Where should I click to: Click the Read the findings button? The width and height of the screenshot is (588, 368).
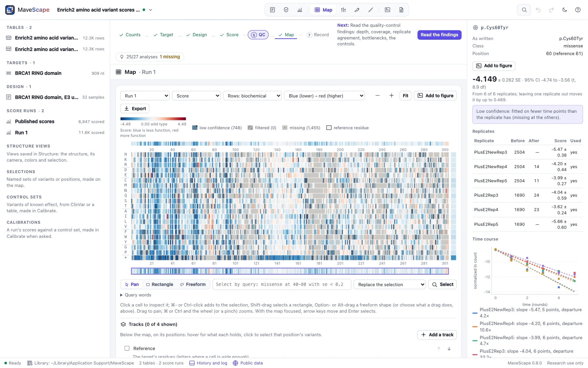(439, 35)
